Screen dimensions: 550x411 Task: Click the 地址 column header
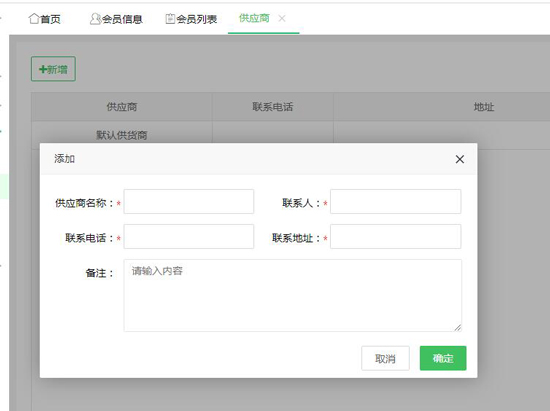484,107
